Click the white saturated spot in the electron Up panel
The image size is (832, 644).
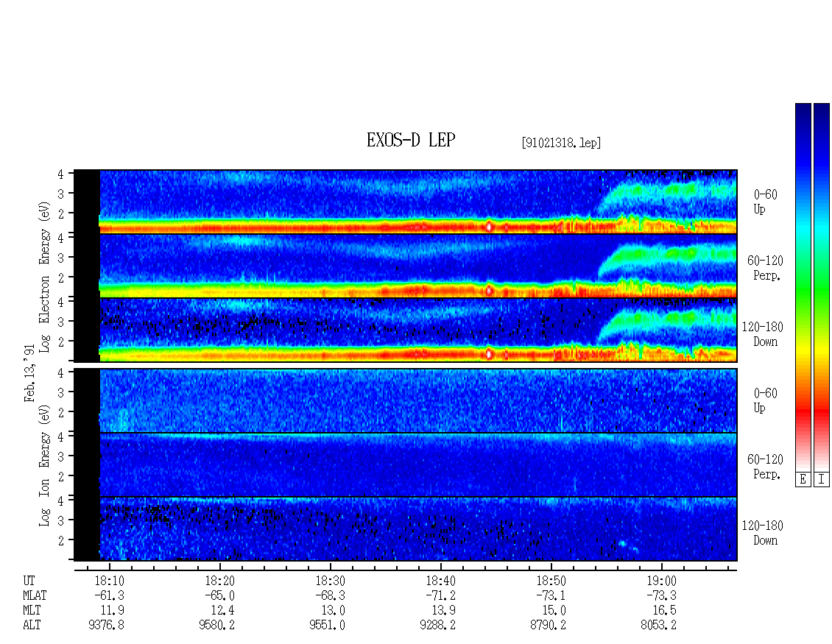click(489, 227)
